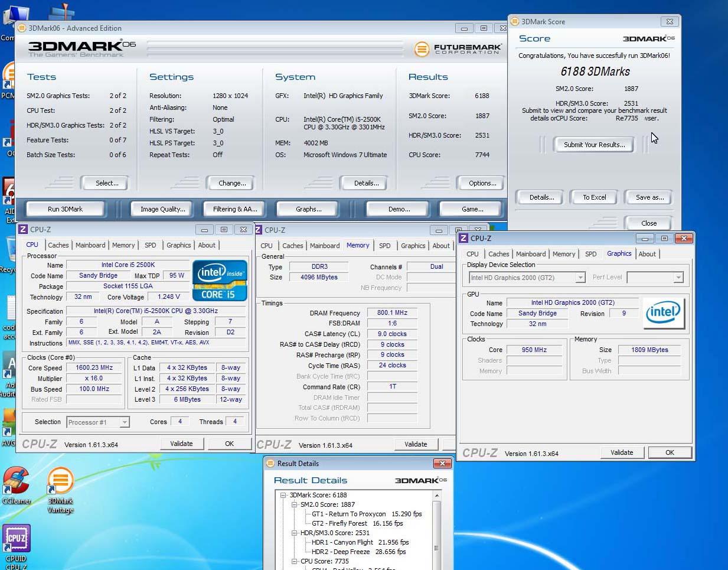
Task: Open the CPUID CPU-Z desktop shortcut
Action: point(16,547)
